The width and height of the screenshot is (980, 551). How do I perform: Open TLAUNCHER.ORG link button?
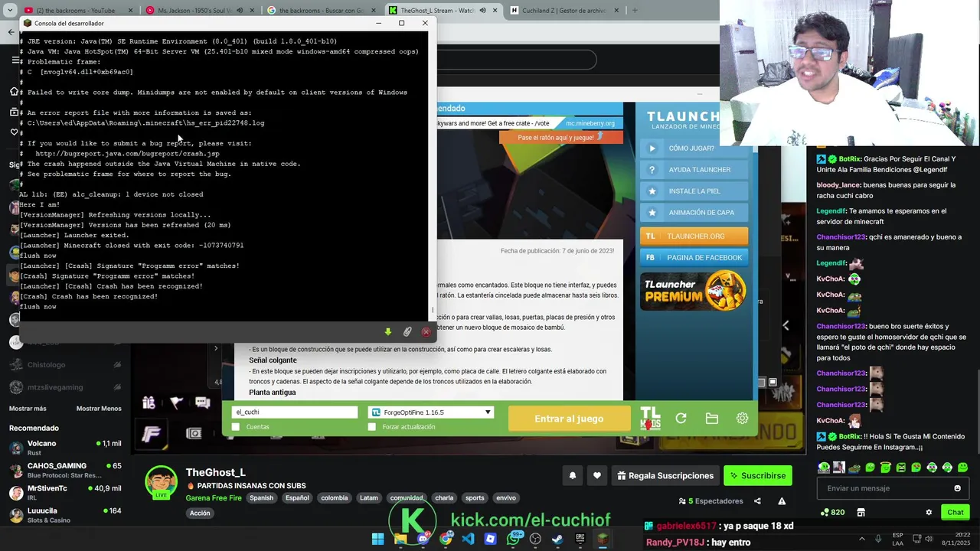pos(694,236)
